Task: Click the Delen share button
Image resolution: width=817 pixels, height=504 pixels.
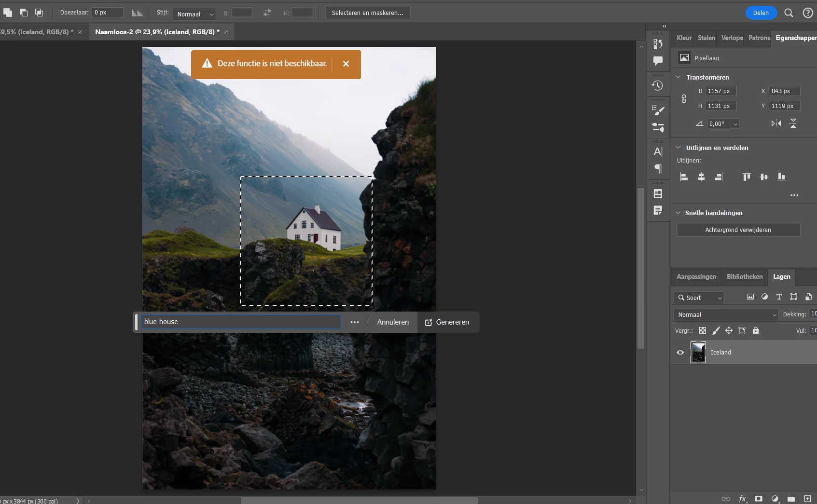Action: pyautogui.click(x=761, y=13)
